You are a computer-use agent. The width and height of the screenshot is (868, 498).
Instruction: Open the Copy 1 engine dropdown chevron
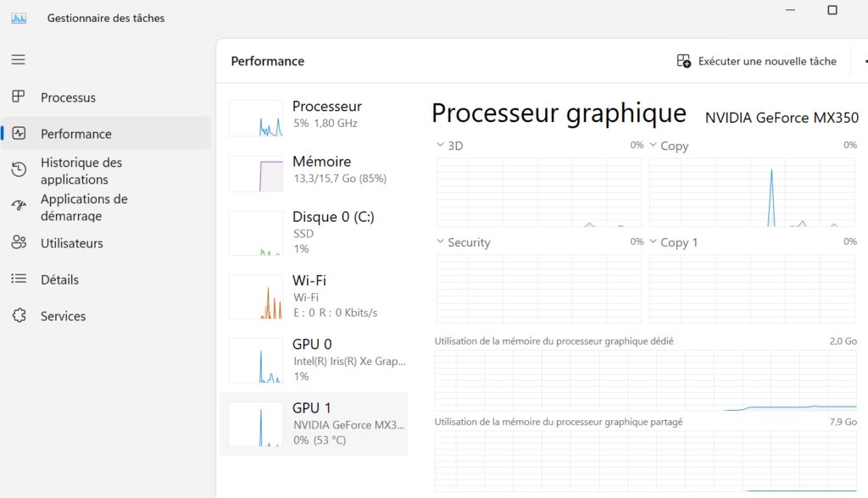[654, 242]
